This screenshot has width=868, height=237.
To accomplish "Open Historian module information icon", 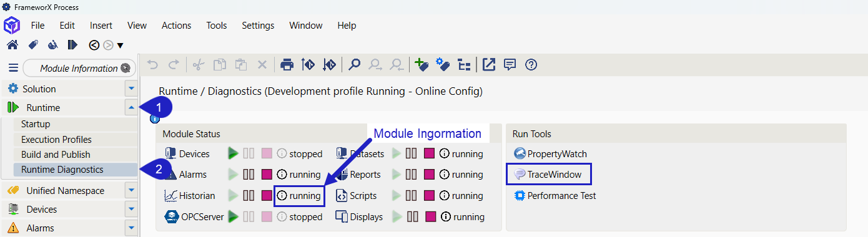I will (282, 196).
